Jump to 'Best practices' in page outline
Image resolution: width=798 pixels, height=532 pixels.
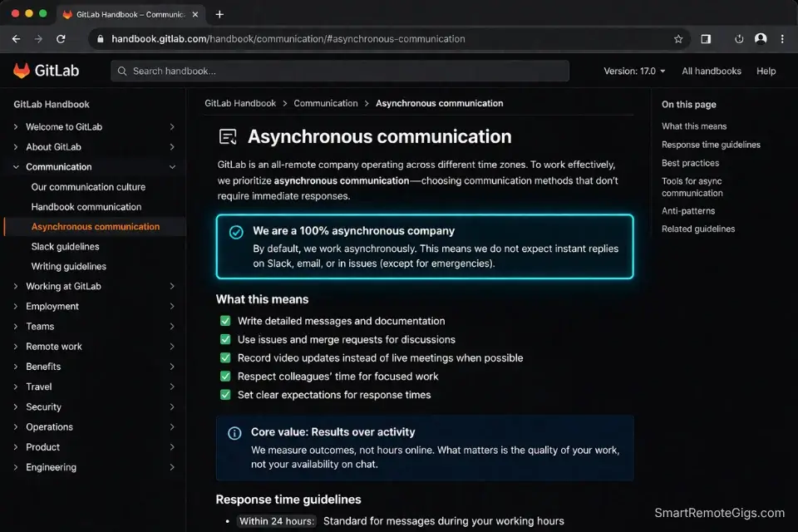point(690,163)
